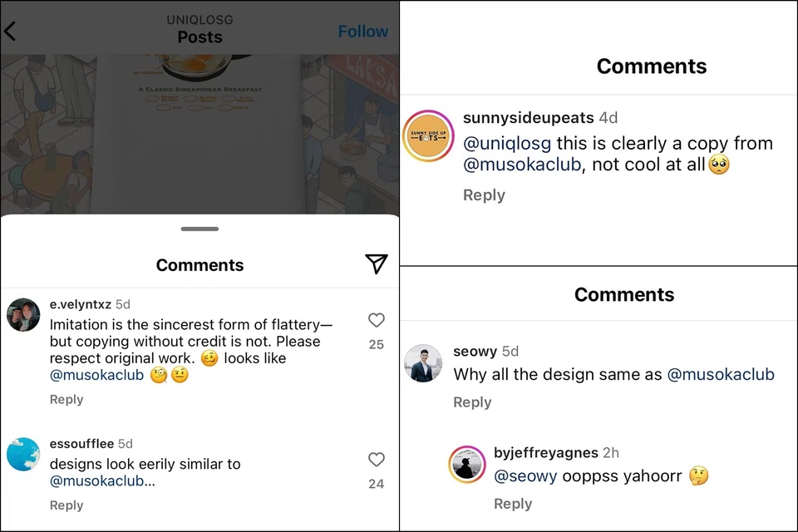Open @musokaclub mention in seowy's comment
Viewport: 798px width, 532px height.
click(x=721, y=374)
